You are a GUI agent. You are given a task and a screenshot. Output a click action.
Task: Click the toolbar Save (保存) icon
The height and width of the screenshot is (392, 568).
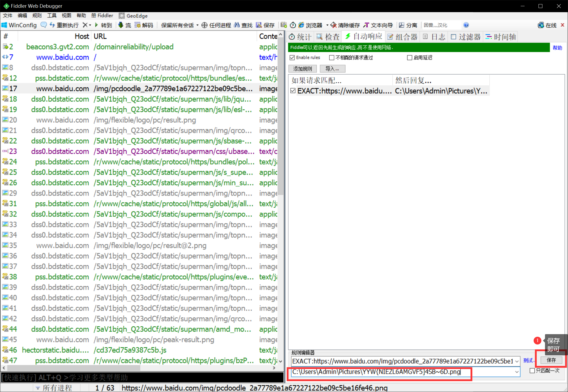pos(259,25)
